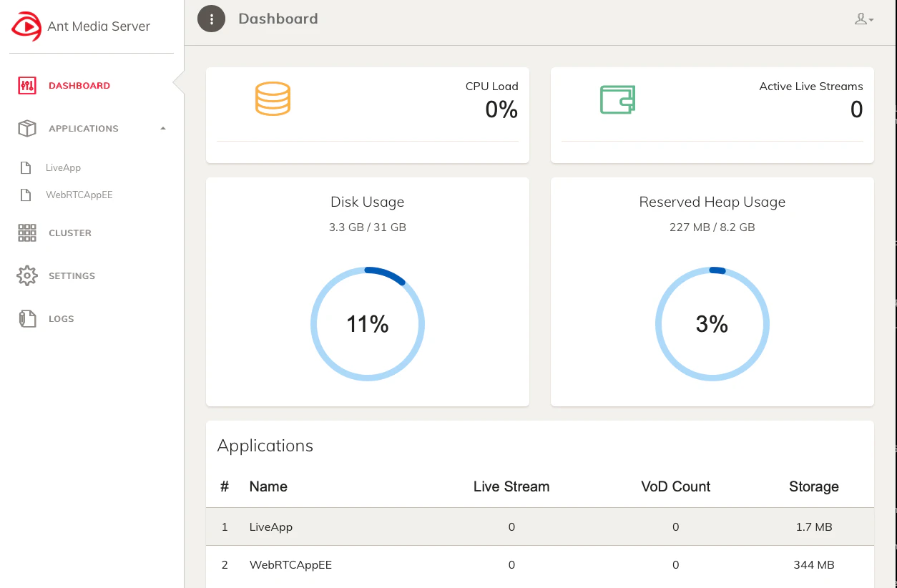Open the user account dropdown

[x=864, y=19]
